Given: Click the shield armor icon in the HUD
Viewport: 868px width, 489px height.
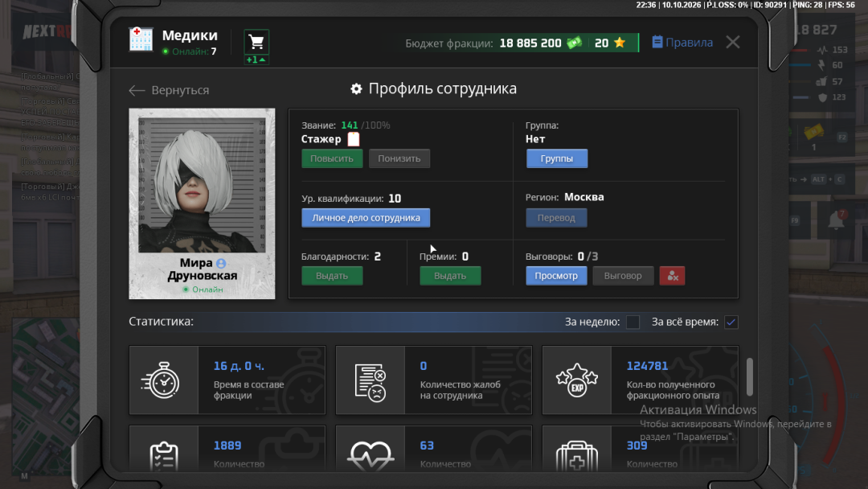Looking at the screenshot, I should pyautogui.click(x=823, y=97).
